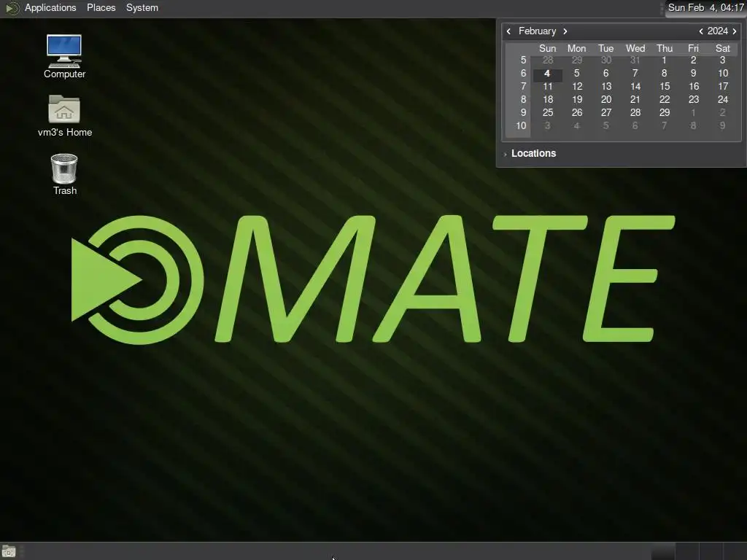Select date 22 in the calendar
This screenshot has width=747, height=560.
[665, 99]
